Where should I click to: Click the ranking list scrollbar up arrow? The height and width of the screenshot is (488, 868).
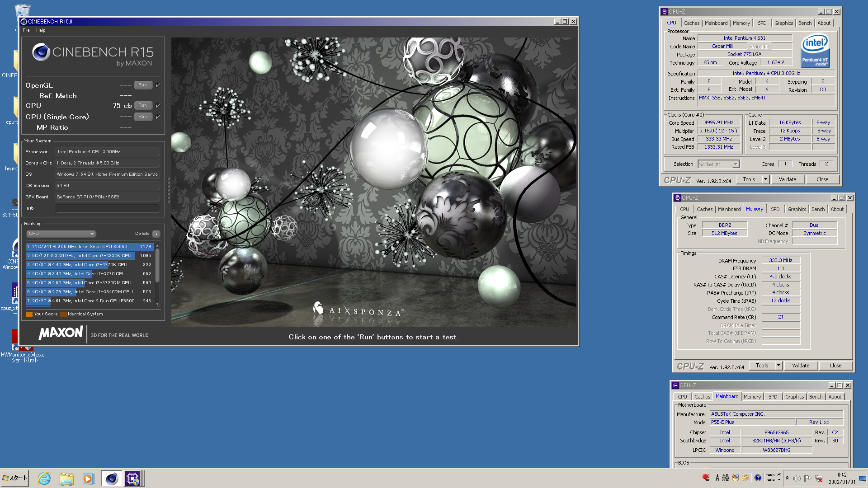pyautogui.click(x=157, y=246)
